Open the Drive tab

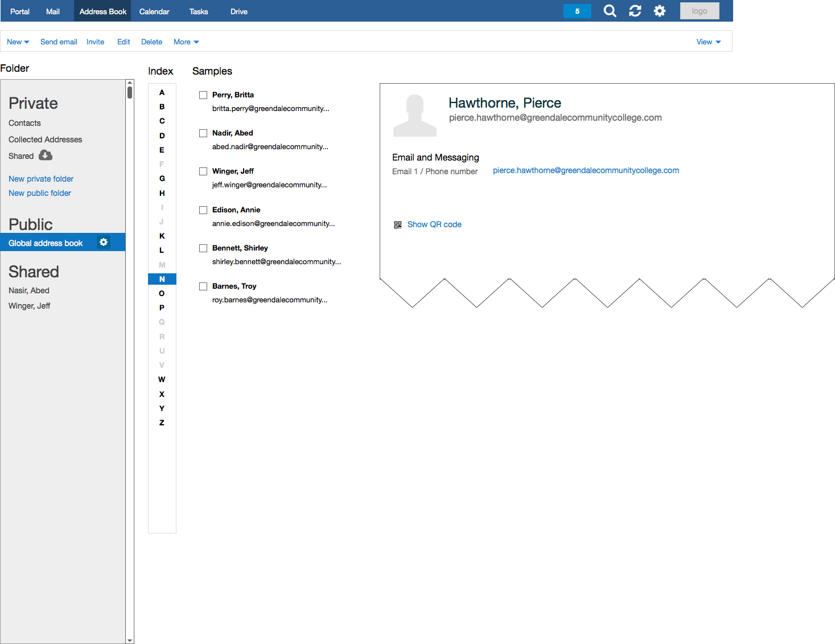tap(239, 11)
